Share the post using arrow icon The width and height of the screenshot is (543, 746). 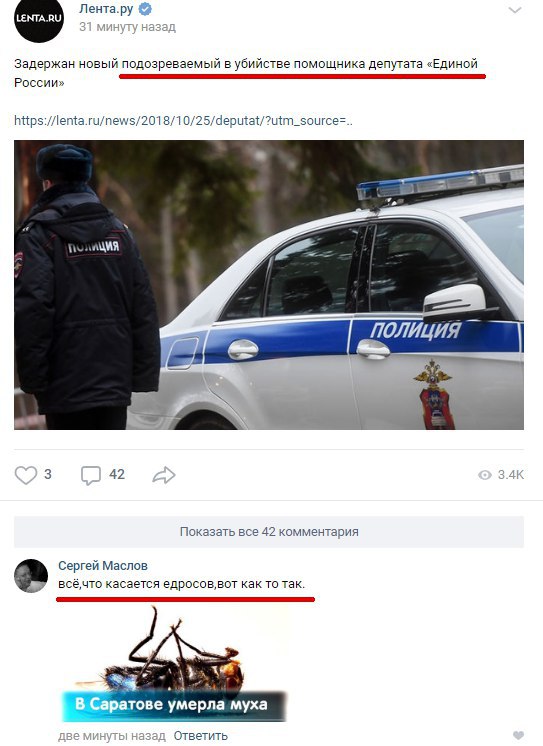164,475
